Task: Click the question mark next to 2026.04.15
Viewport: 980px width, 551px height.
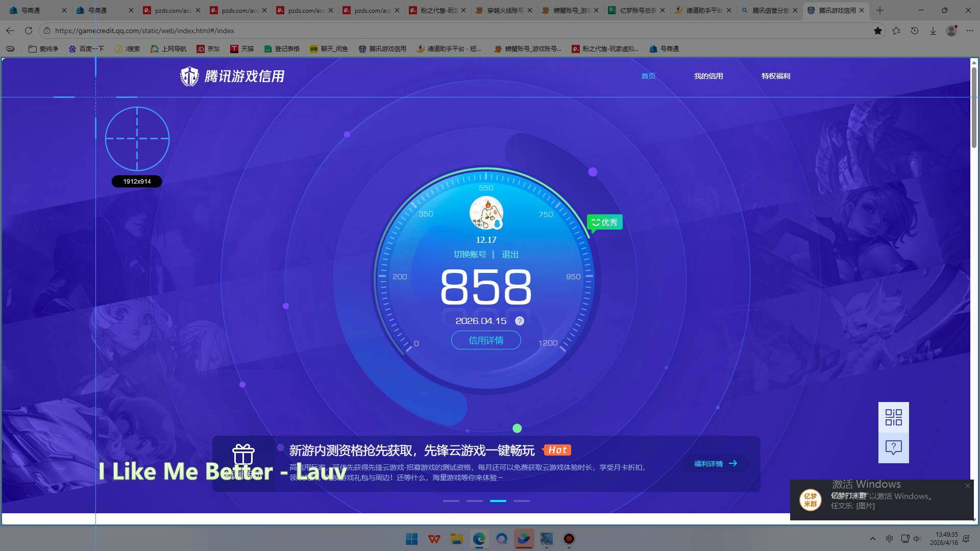Action: click(520, 321)
